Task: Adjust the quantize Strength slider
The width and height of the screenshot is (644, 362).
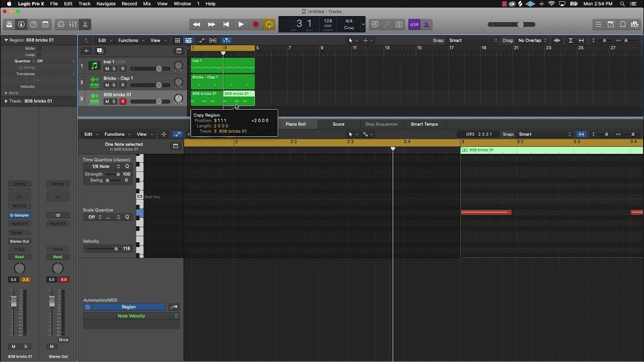Action: click(118, 174)
